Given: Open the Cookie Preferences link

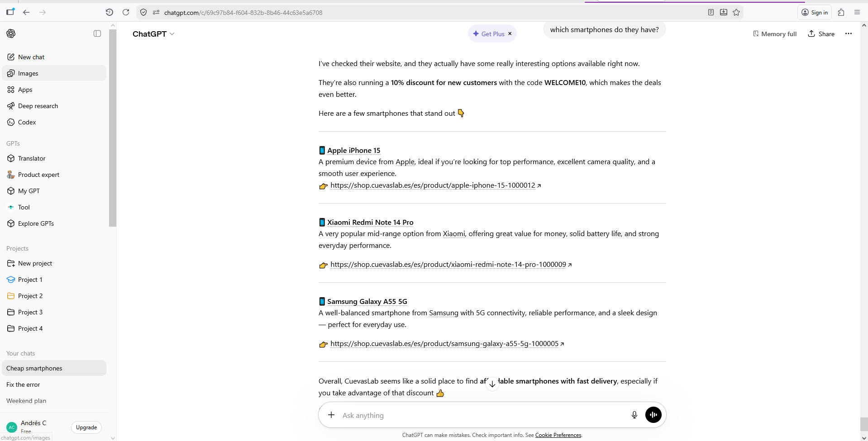Looking at the screenshot, I should pyautogui.click(x=558, y=435).
